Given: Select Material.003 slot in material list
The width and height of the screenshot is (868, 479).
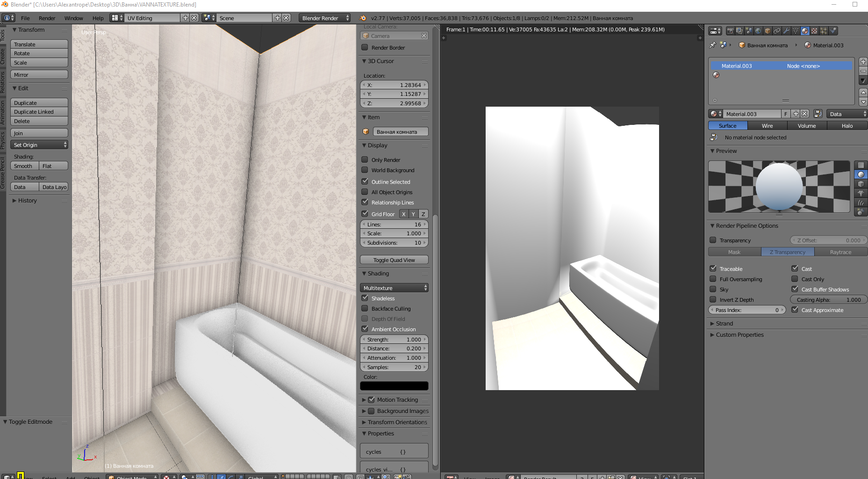Looking at the screenshot, I should pyautogui.click(x=781, y=66).
